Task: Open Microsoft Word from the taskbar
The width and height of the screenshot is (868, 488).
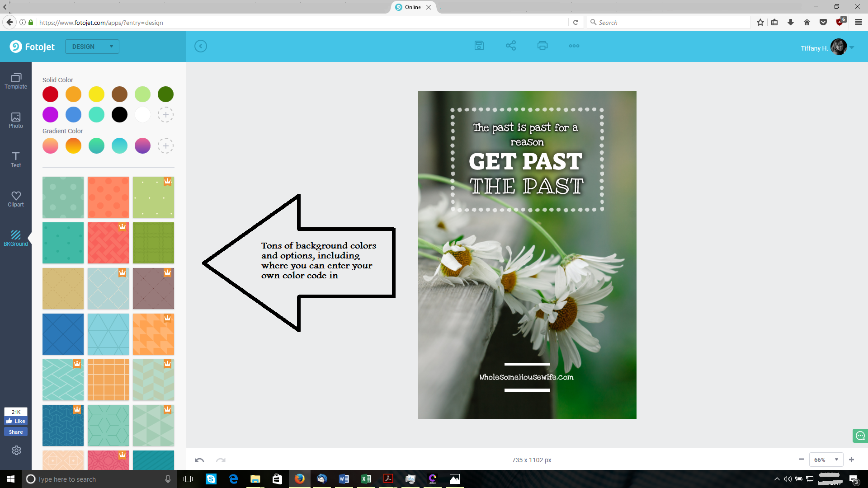Action: (x=344, y=479)
